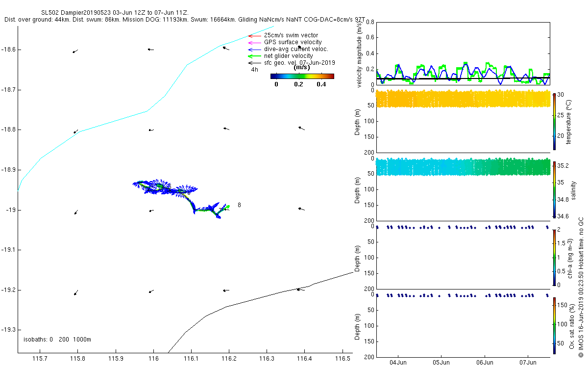Click the temperature colorbar
588x368 pixels.
point(554,121)
